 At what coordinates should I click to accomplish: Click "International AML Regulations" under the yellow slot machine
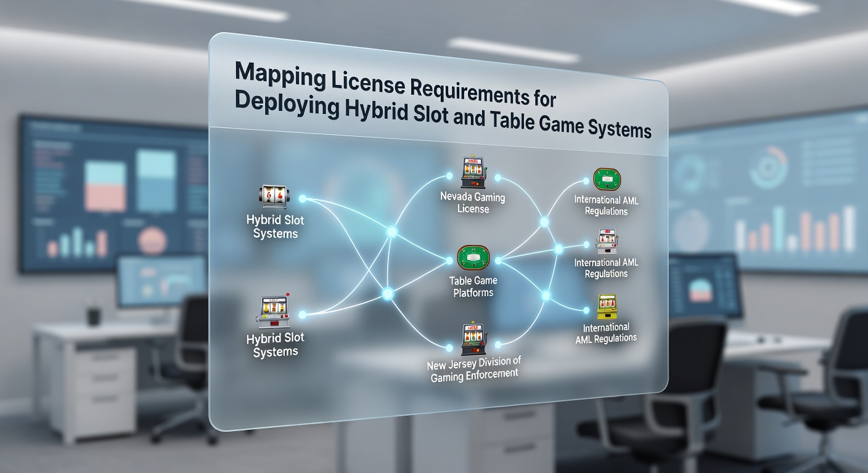607,333
